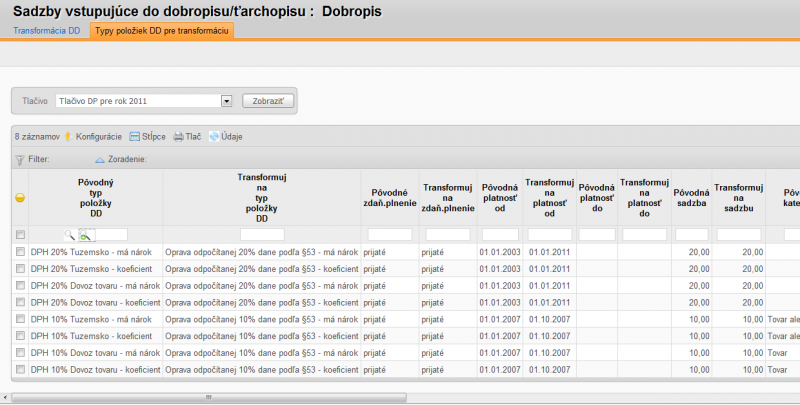Switch to Transformácia DD tab
The height and width of the screenshot is (405, 800).
point(46,31)
